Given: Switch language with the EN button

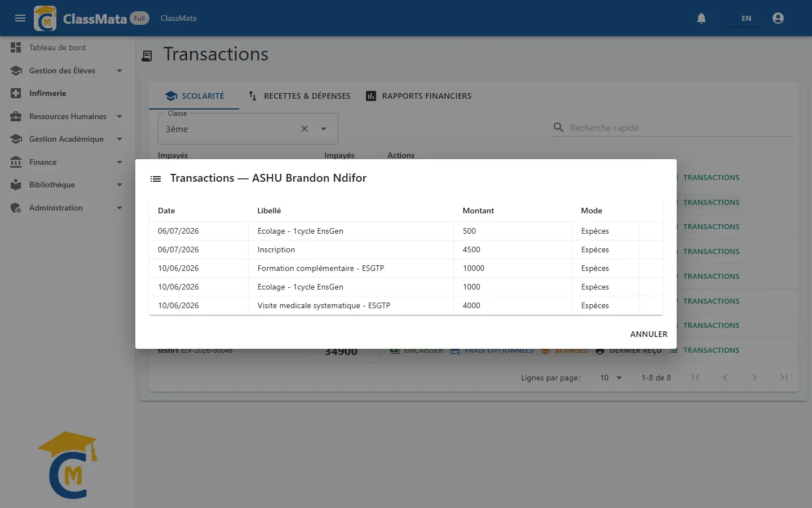Looking at the screenshot, I should tap(746, 18).
